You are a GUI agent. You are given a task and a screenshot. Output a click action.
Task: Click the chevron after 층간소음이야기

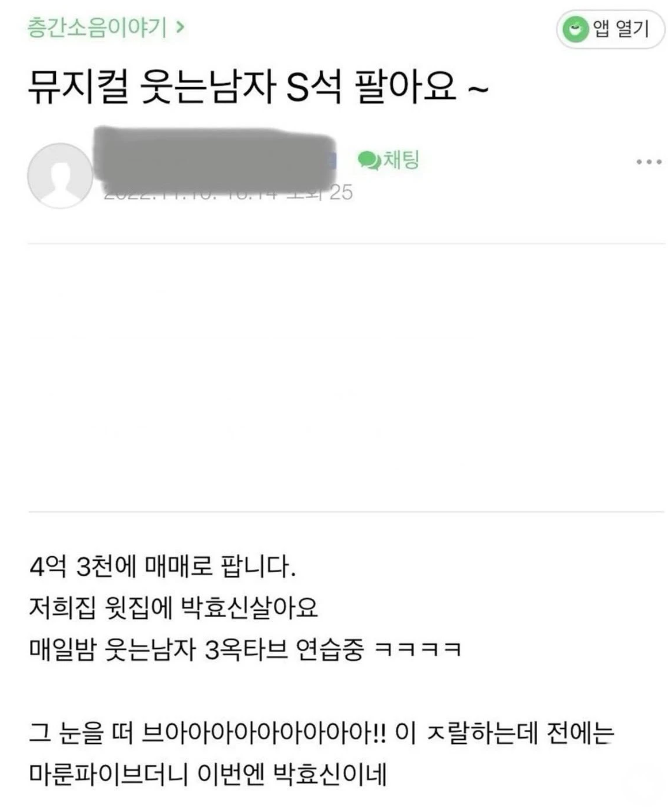(180, 27)
